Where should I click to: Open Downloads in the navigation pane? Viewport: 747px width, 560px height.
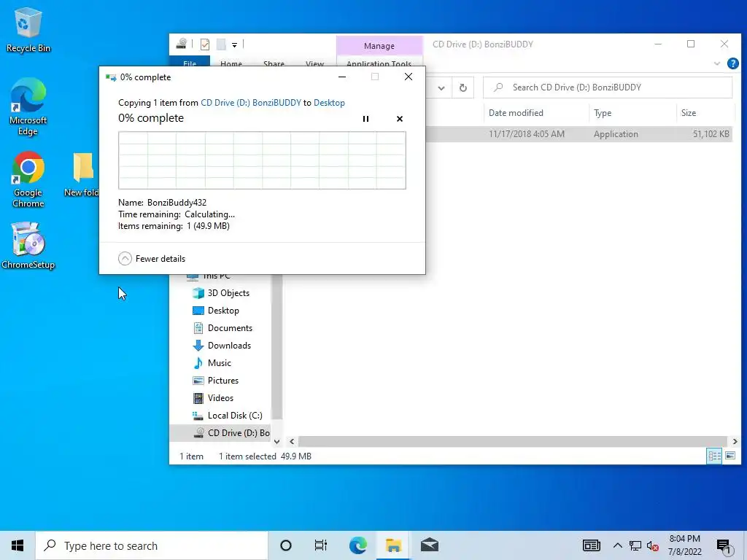coord(228,345)
